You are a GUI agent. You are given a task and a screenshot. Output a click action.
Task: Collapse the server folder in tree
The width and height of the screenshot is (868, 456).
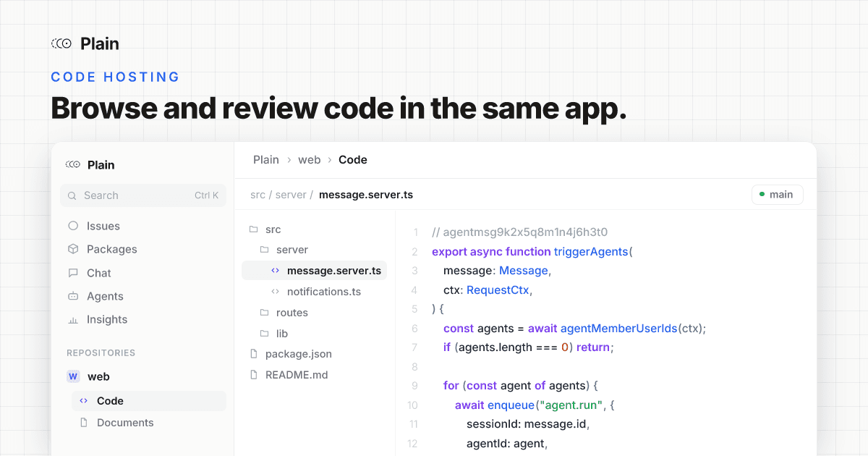click(x=292, y=250)
